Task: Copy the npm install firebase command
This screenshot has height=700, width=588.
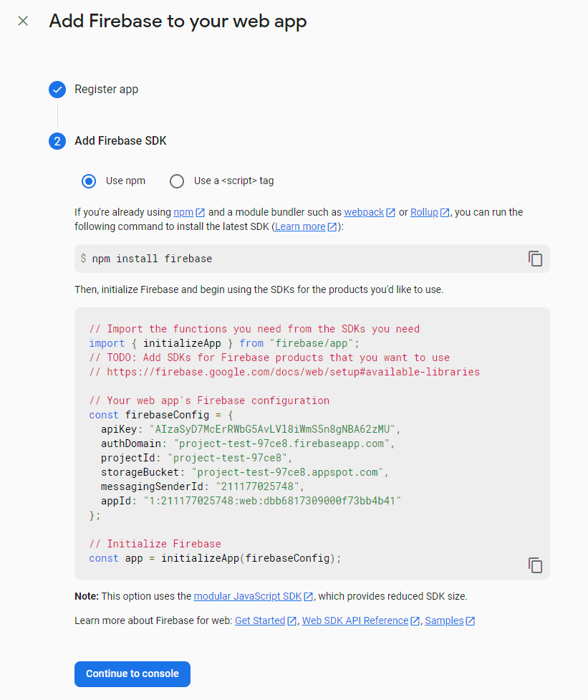Action: point(535,259)
